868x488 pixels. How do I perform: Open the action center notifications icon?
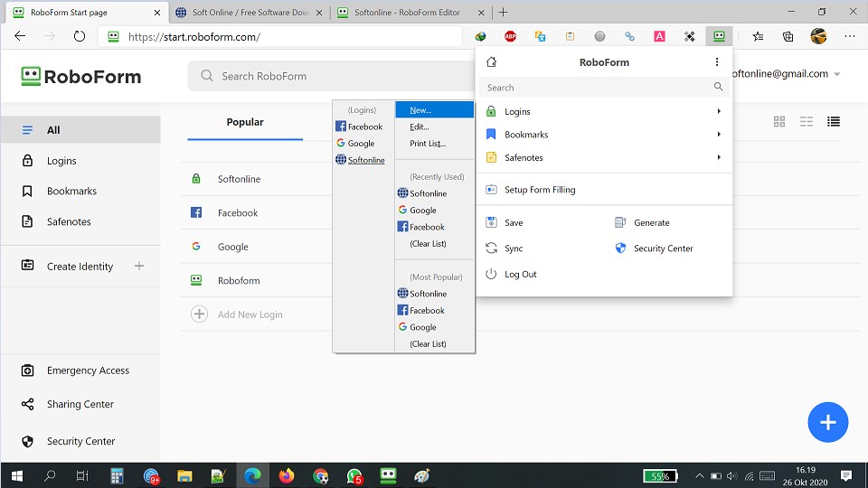(846, 476)
